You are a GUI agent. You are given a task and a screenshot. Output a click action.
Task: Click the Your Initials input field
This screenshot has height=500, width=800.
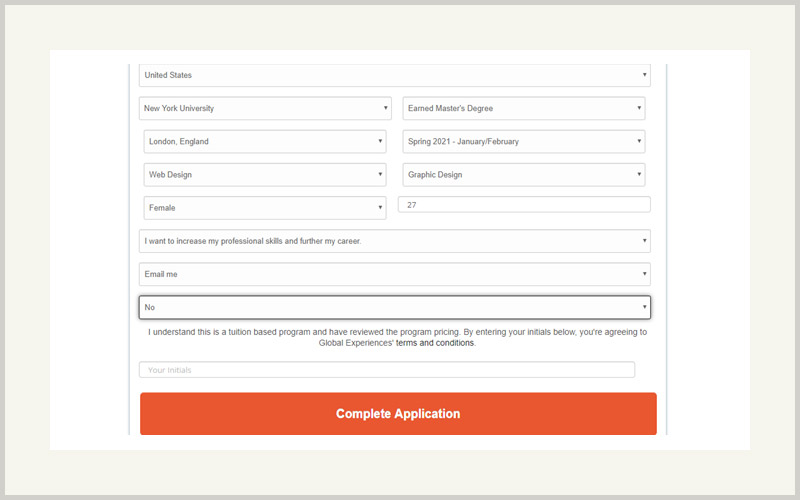coord(387,370)
